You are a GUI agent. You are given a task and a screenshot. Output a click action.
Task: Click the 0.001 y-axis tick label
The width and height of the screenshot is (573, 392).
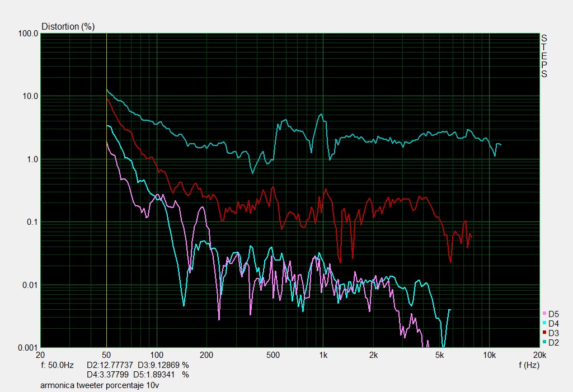tap(28, 348)
